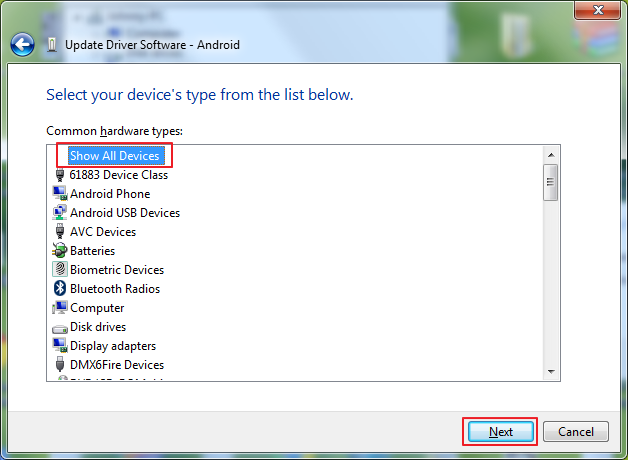Screen dimensions: 628x460
Task: Click the AVC Devices icon
Action: (x=60, y=232)
